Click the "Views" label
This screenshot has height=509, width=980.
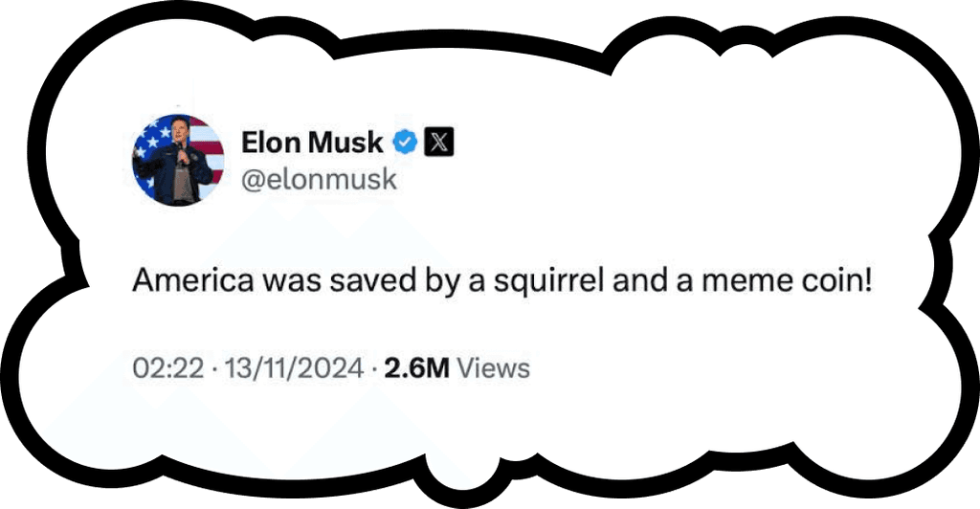[493, 367]
